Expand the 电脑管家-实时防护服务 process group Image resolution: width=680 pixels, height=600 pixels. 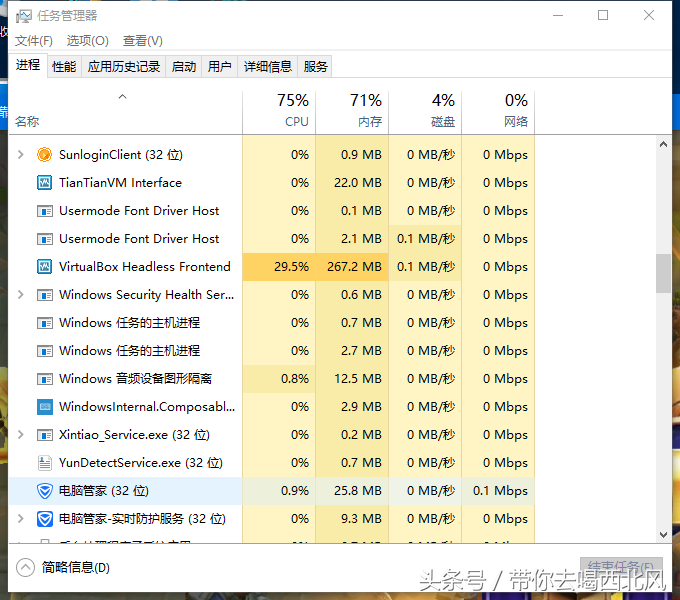tap(20, 518)
